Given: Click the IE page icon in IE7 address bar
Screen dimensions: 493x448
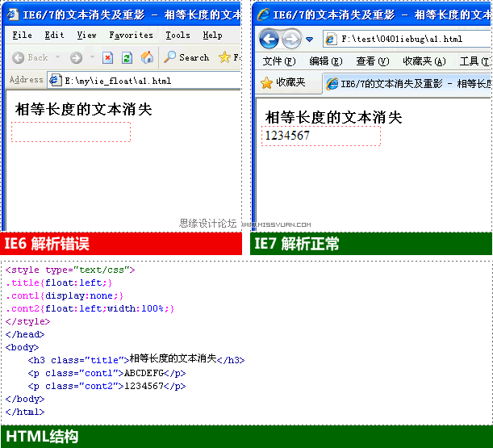Looking at the screenshot, I should (x=330, y=40).
